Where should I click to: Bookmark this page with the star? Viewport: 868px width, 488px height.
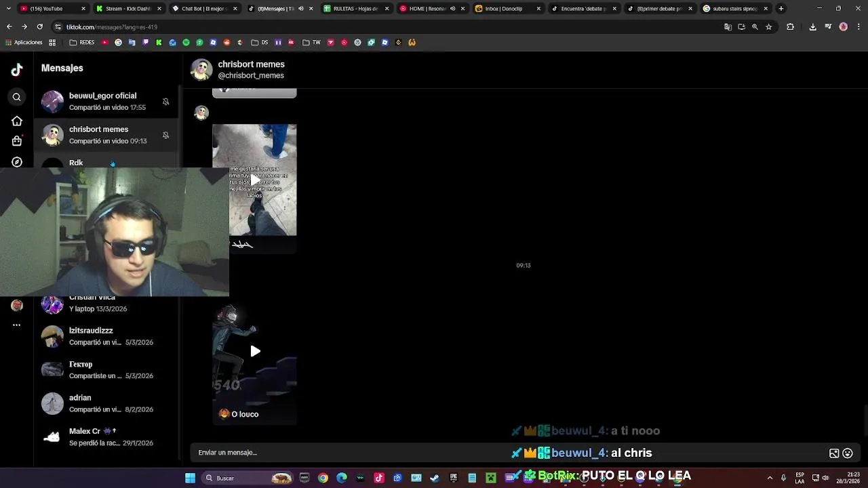(768, 27)
